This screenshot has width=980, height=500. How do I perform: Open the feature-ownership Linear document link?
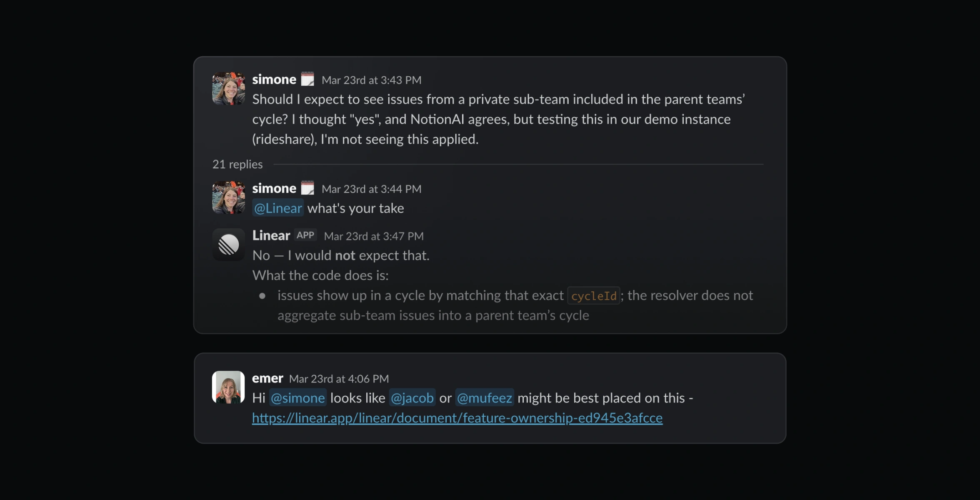click(x=457, y=418)
